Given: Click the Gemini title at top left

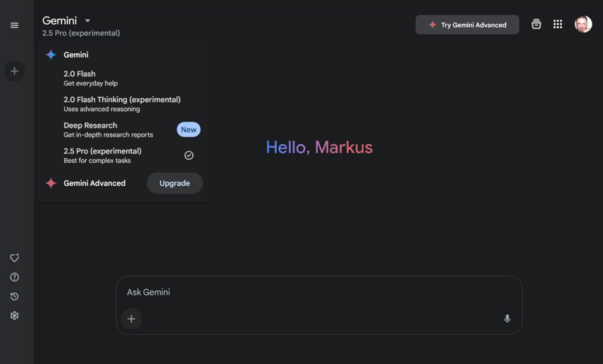Looking at the screenshot, I should [59, 21].
